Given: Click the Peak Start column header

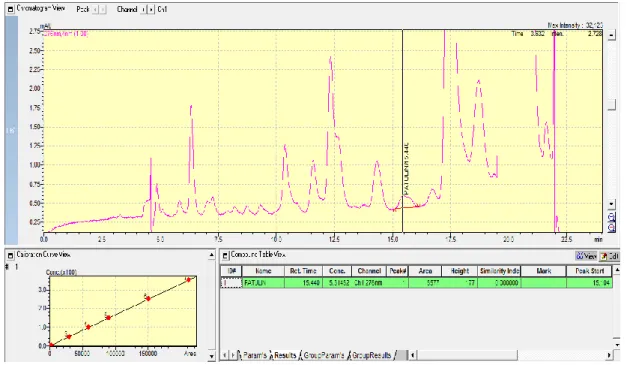Looking at the screenshot, I should pyautogui.click(x=589, y=271).
